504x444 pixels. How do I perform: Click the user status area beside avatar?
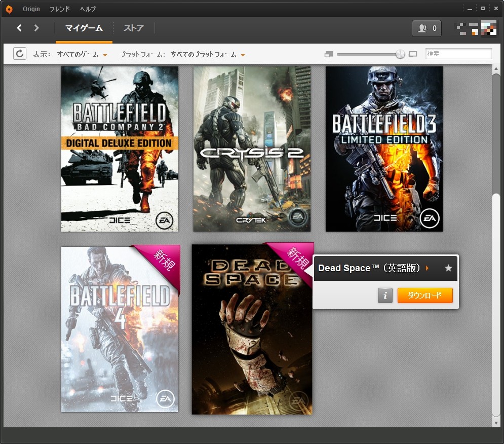(x=467, y=28)
